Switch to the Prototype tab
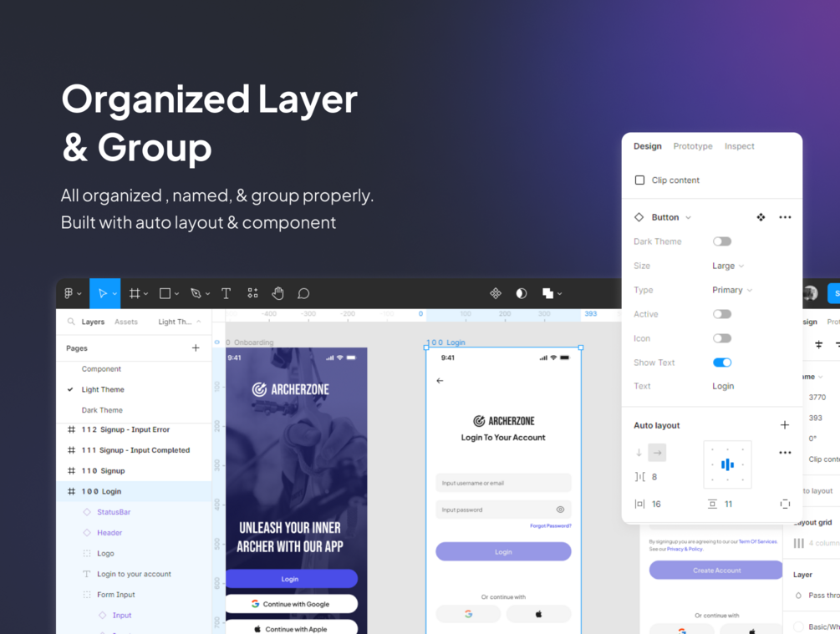The image size is (840, 634). point(693,146)
